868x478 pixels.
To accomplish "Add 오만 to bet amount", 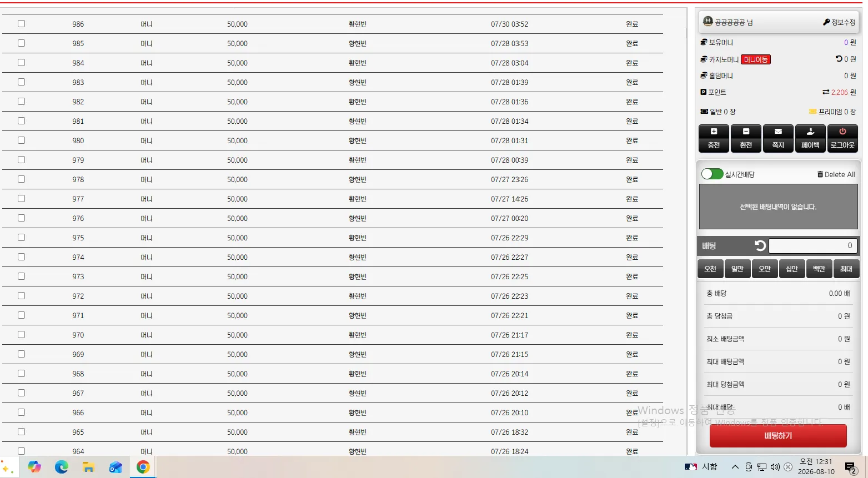I will [765, 269].
